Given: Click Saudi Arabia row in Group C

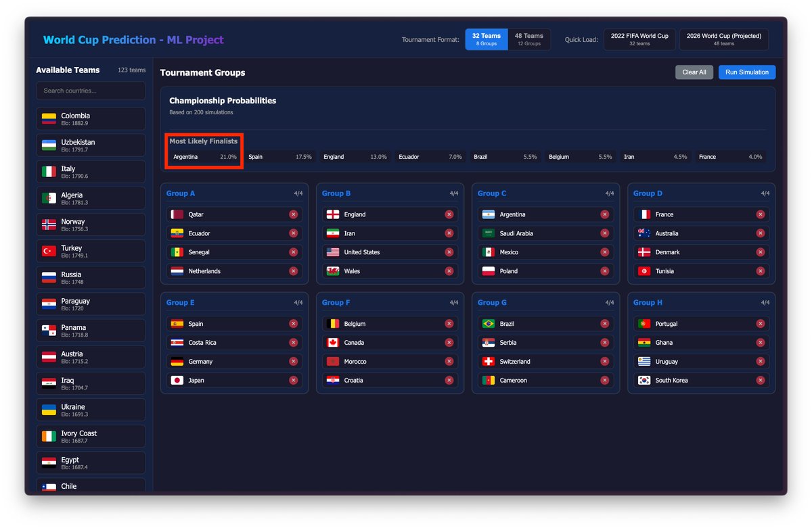Looking at the screenshot, I should [x=546, y=233].
